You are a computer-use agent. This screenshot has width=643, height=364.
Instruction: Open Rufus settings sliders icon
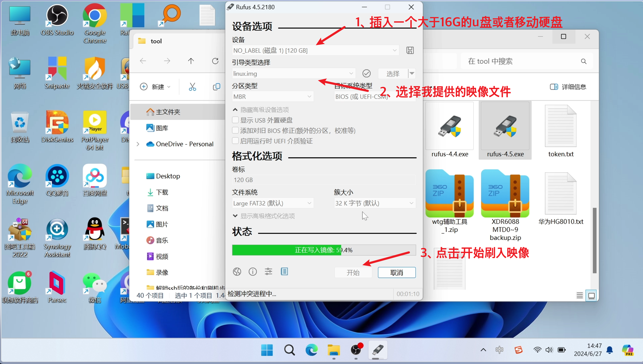268,271
